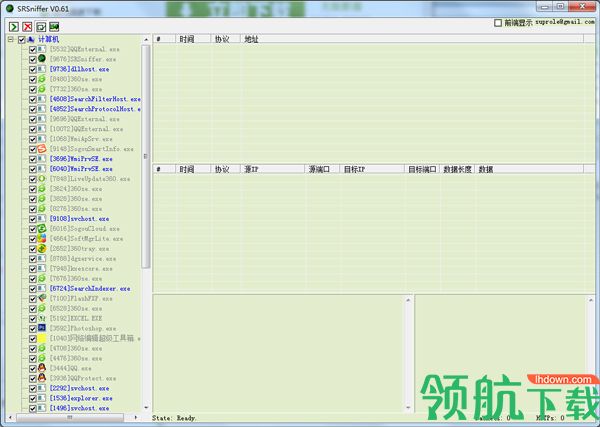This screenshot has height=427, width=600.
Task: Click the LiveUpdate360.exe icon
Action: pos(42,178)
